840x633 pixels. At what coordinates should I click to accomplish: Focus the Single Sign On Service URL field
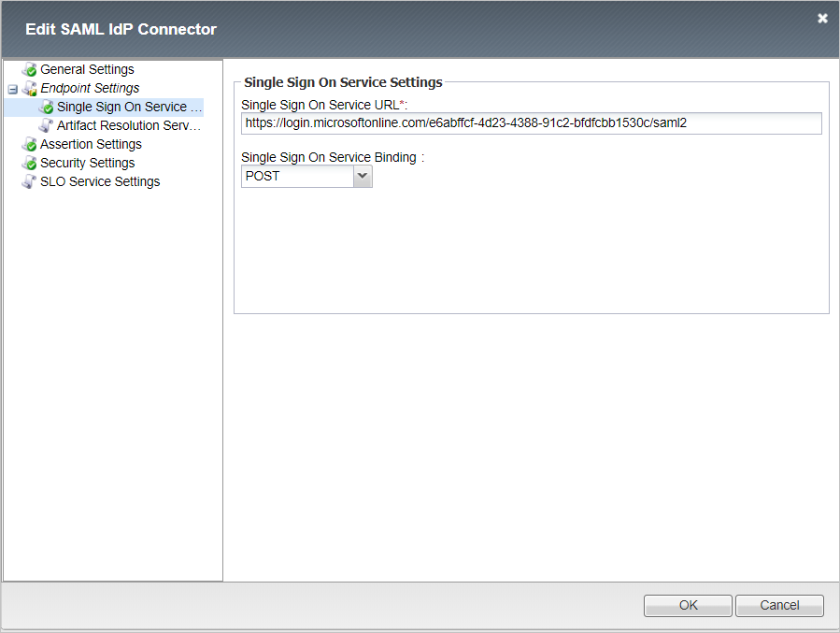click(531, 123)
